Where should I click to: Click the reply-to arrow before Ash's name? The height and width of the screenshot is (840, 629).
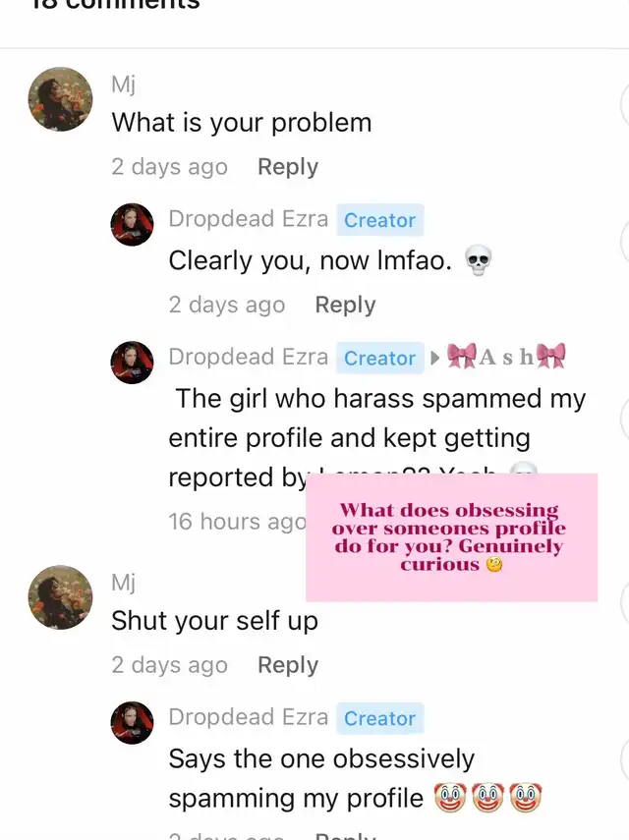435,358
